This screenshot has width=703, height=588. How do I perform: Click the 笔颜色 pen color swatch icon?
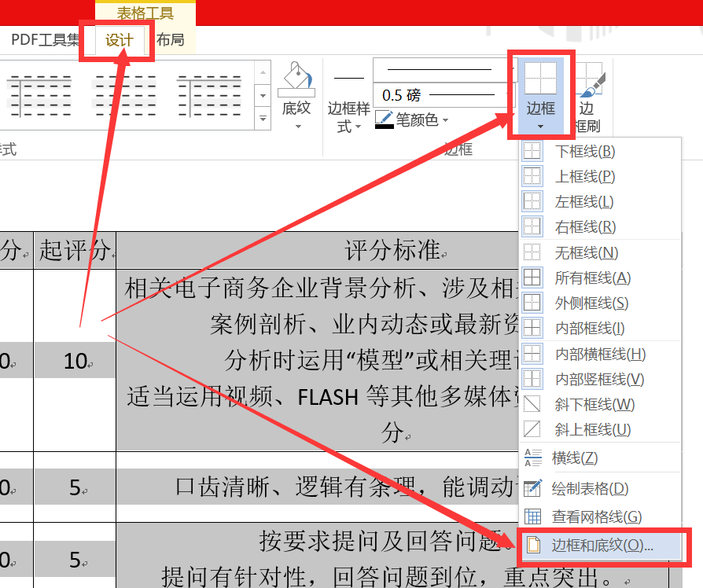[385, 119]
